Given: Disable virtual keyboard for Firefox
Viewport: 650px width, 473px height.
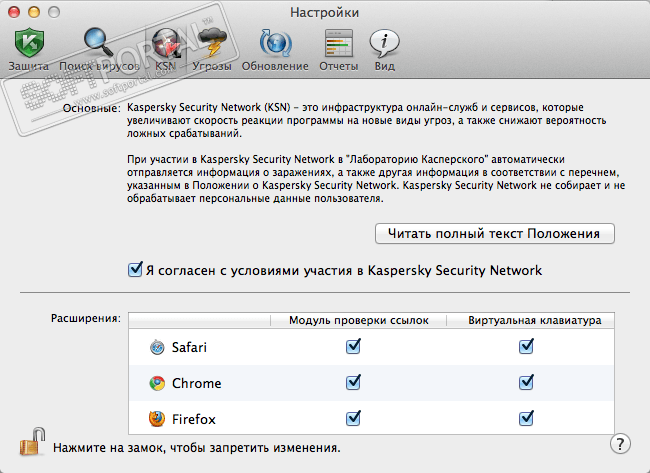Looking at the screenshot, I should click(526, 418).
